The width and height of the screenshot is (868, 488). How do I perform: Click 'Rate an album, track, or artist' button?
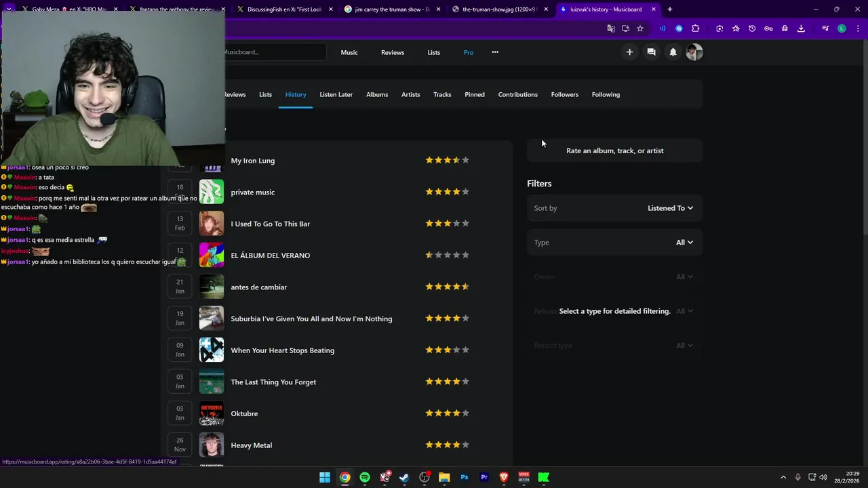(615, 150)
